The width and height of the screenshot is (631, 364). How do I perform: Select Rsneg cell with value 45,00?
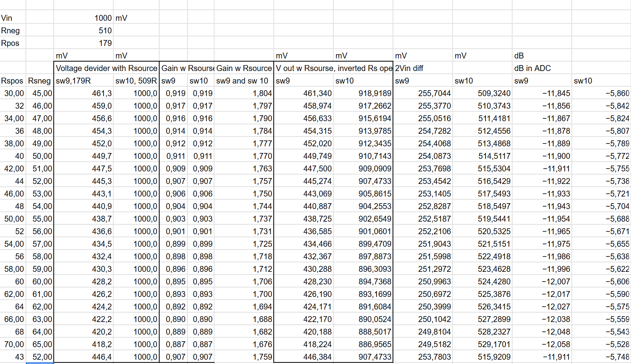(40, 93)
